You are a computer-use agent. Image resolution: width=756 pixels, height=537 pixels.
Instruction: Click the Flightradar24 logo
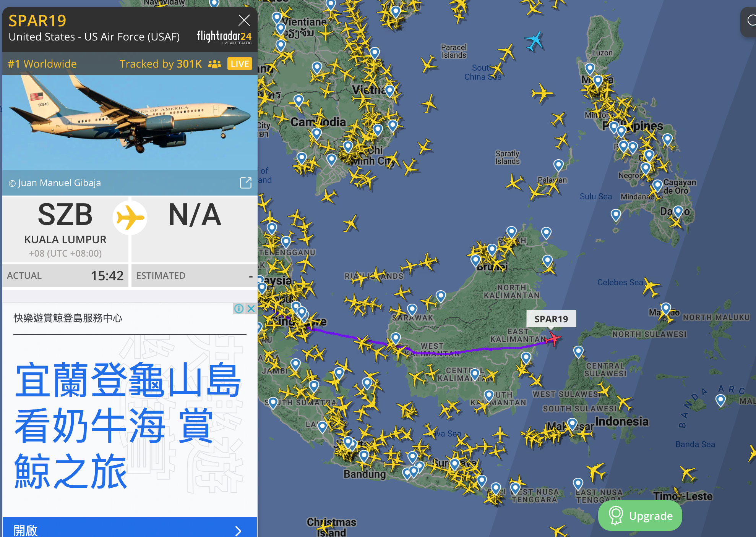click(x=224, y=37)
